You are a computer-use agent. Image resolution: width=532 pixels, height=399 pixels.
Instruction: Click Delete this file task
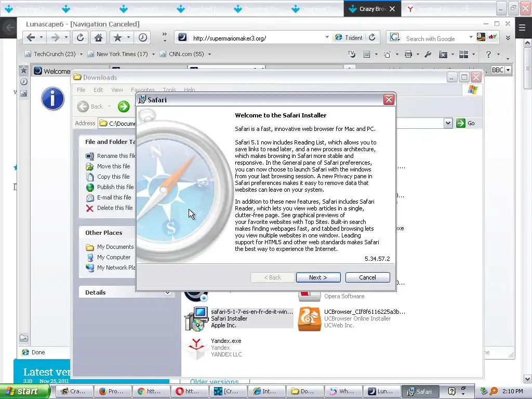[109, 208]
